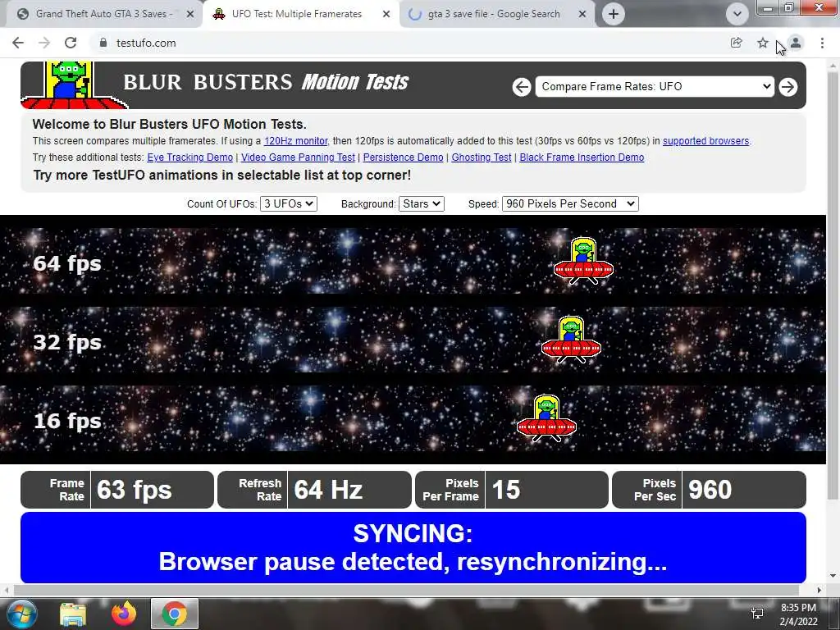Click the scrollbar right arrow

[819, 590]
